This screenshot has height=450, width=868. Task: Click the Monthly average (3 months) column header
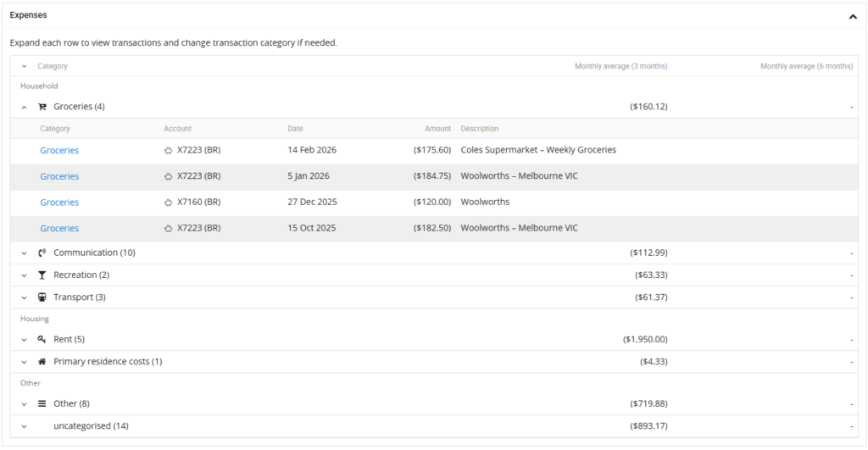620,66
